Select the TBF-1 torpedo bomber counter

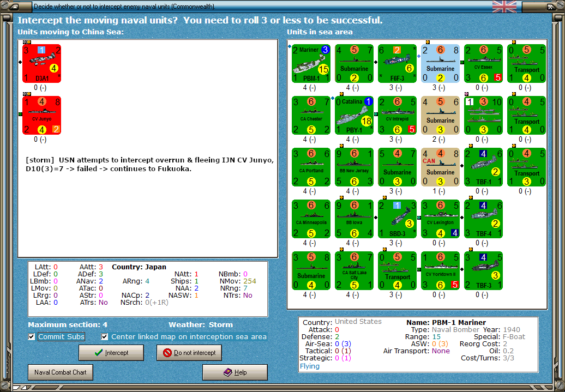coord(484,167)
